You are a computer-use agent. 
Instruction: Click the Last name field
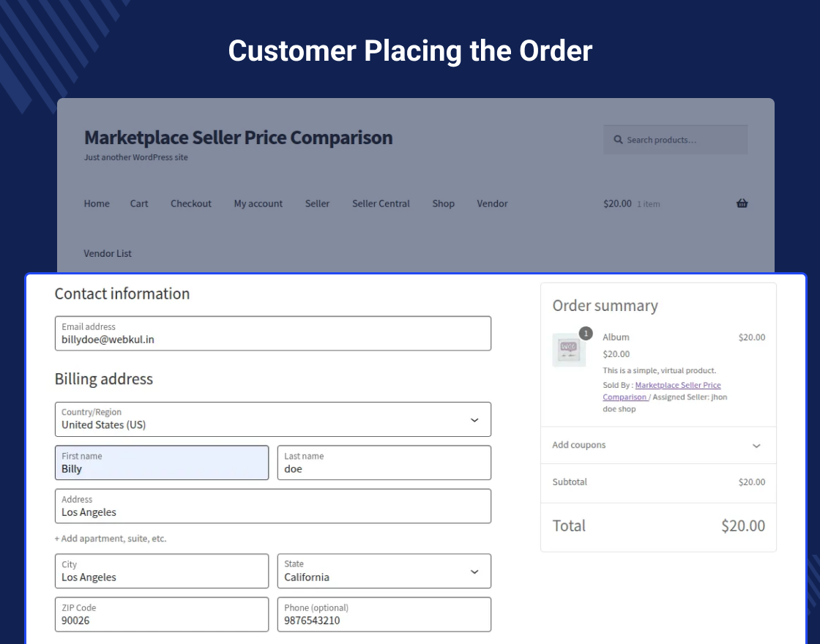(x=384, y=463)
